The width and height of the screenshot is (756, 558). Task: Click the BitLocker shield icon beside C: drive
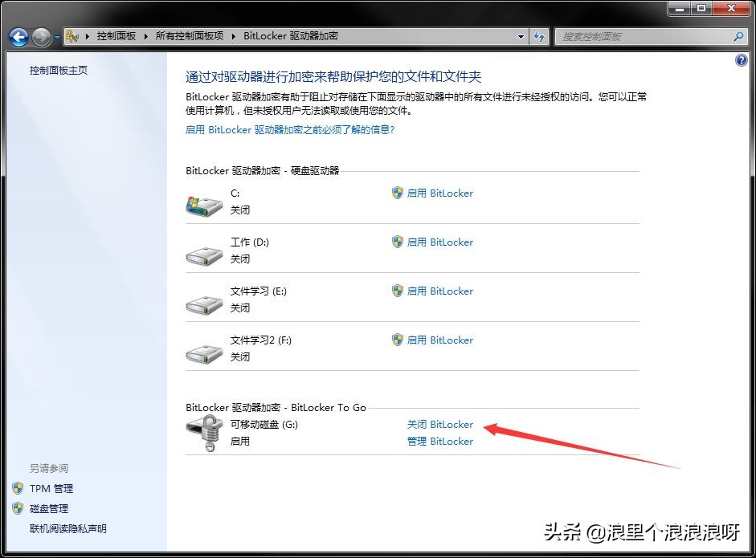pyautogui.click(x=397, y=193)
